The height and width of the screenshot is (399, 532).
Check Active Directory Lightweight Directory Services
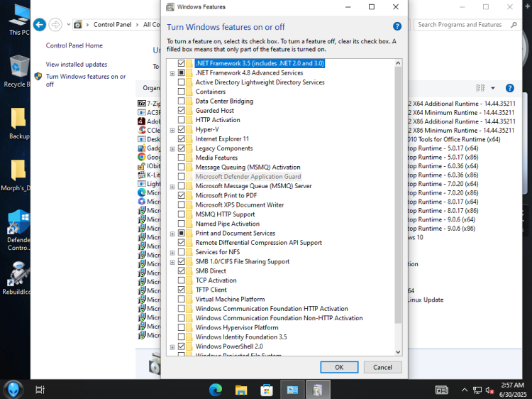coord(181,82)
